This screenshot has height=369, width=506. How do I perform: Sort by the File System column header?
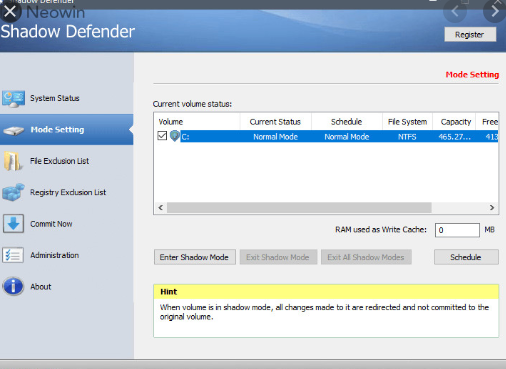tap(407, 122)
